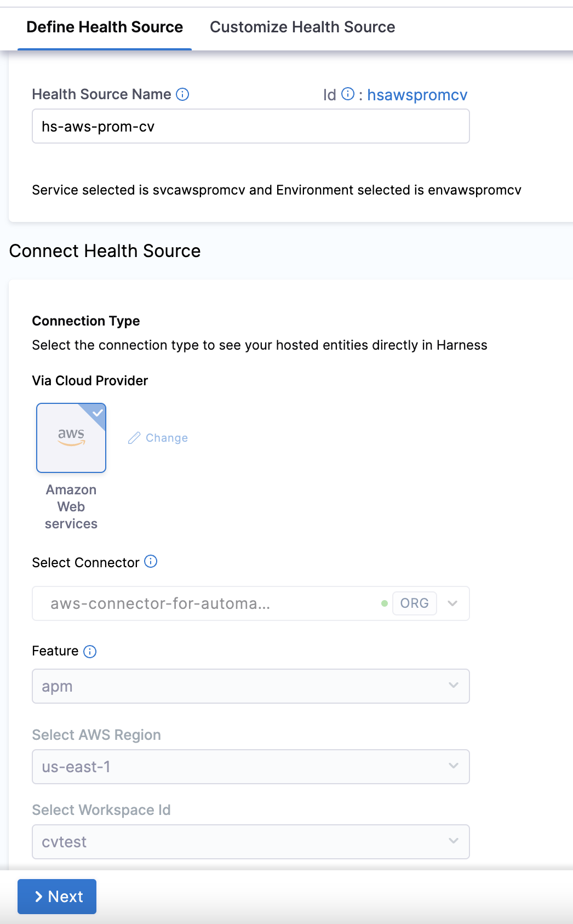
Task: Click the green connector status dot
Action: [x=385, y=603]
